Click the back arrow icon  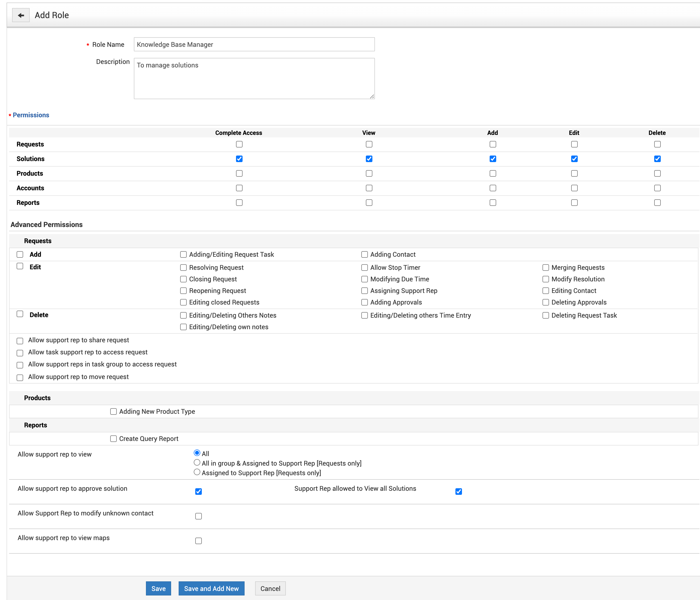point(21,15)
